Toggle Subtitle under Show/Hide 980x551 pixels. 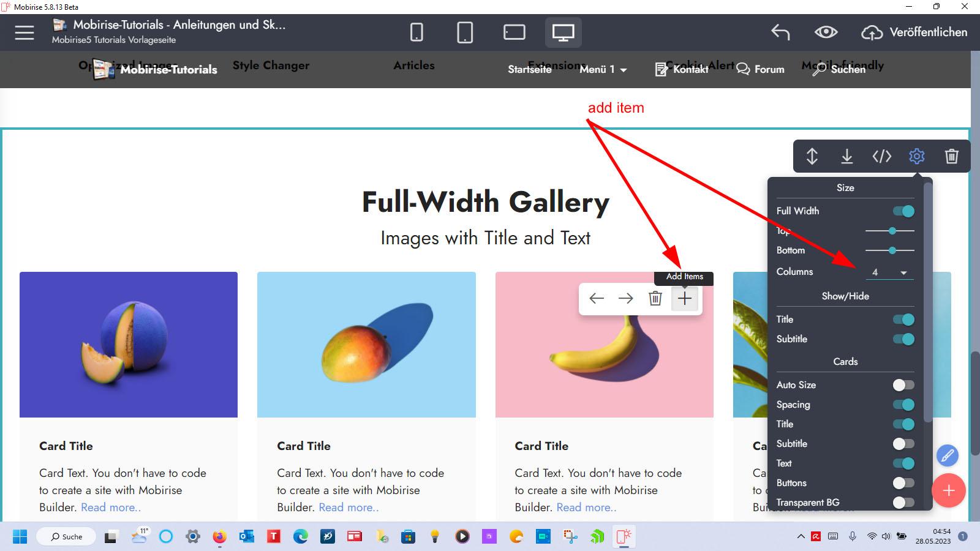coord(903,339)
